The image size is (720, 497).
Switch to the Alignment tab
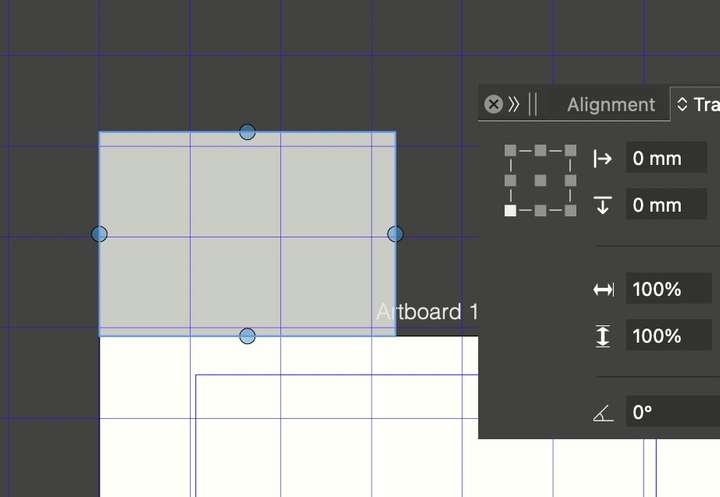(x=610, y=104)
